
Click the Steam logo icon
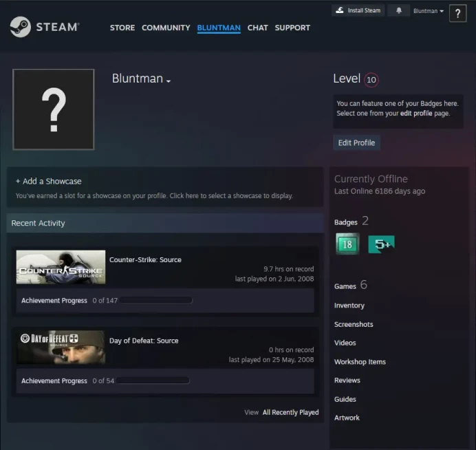21,27
